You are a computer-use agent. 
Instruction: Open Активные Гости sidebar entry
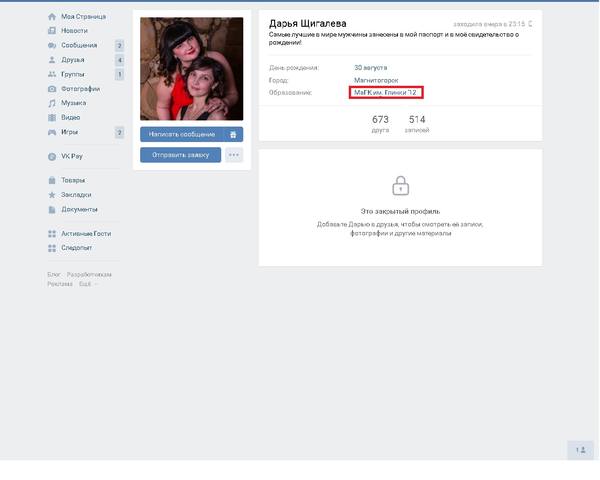click(x=86, y=233)
